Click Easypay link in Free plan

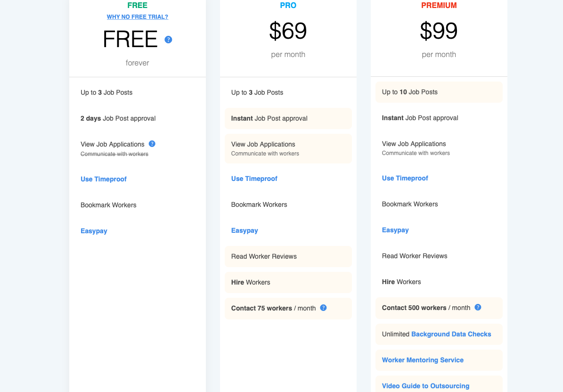[94, 231]
